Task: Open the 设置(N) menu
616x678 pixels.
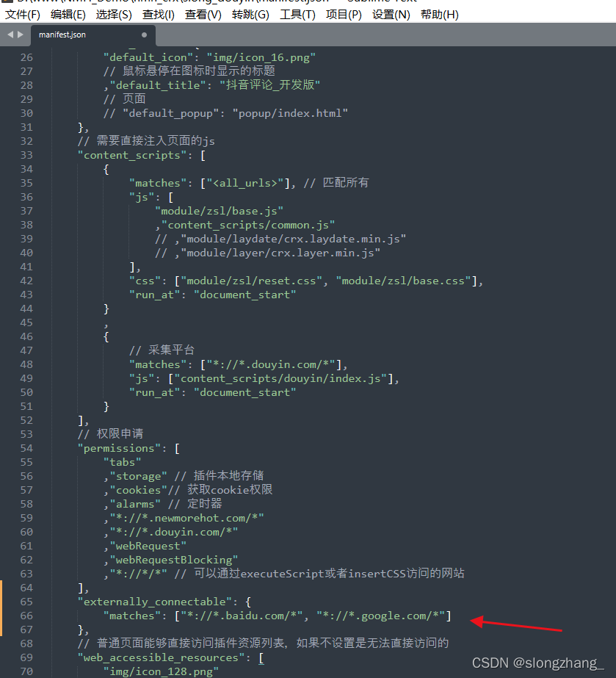Action: 391,15
